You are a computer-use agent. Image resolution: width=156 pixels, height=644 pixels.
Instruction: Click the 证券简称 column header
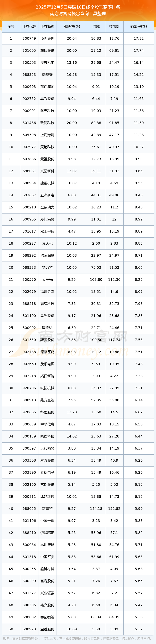(47, 26)
